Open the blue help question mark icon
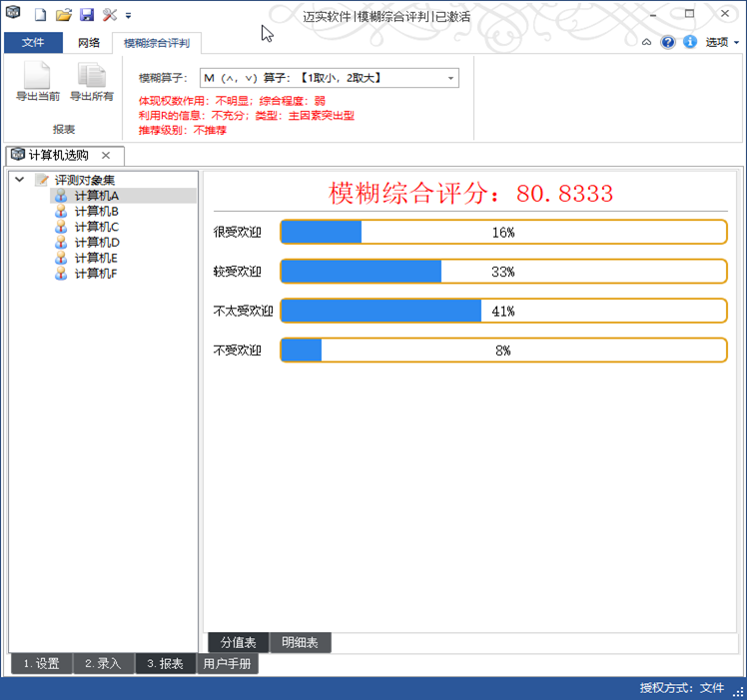 668,42
